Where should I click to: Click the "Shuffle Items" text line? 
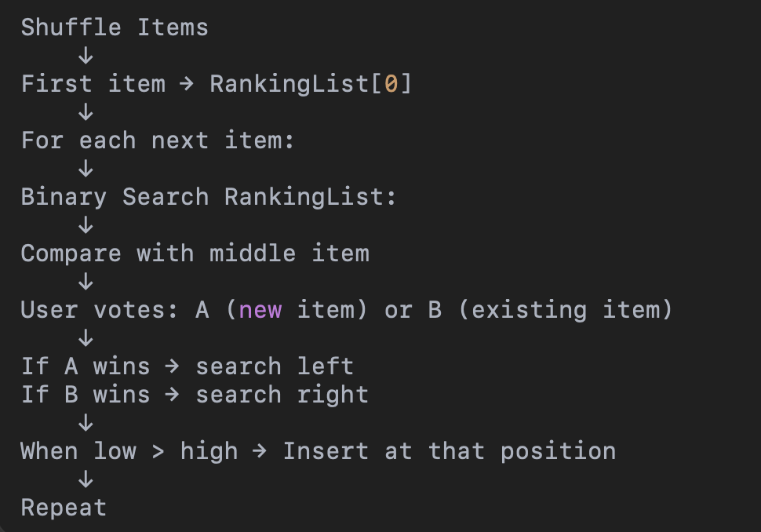tap(115, 27)
